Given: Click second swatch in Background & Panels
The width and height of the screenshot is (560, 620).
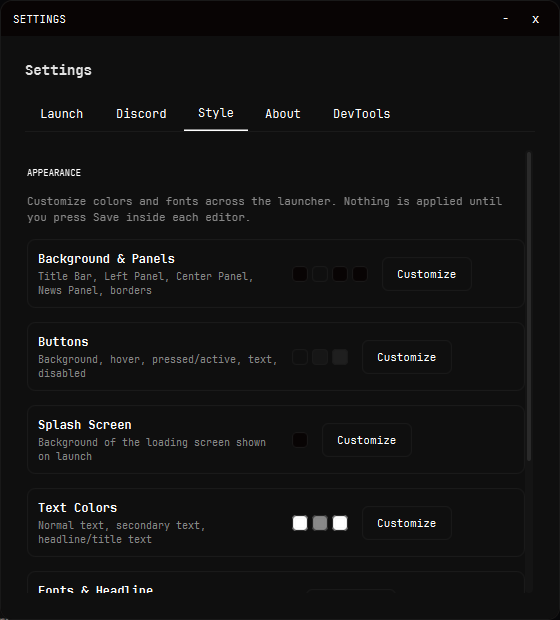Looking at the screenshot, I should pyautogui.click(x=320, y=274).
